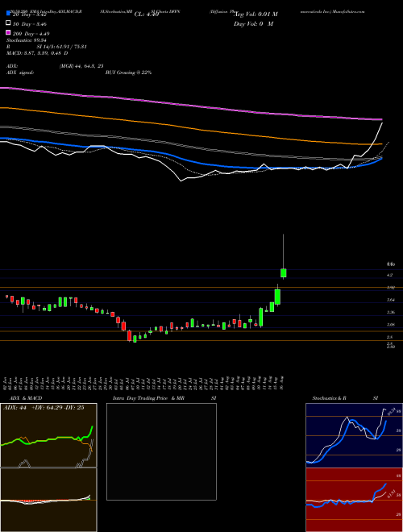Click the 'MACD: 3.87, 3.39, 0.48 D' line
The image size is (403, 532).
(x=37, y=53)
